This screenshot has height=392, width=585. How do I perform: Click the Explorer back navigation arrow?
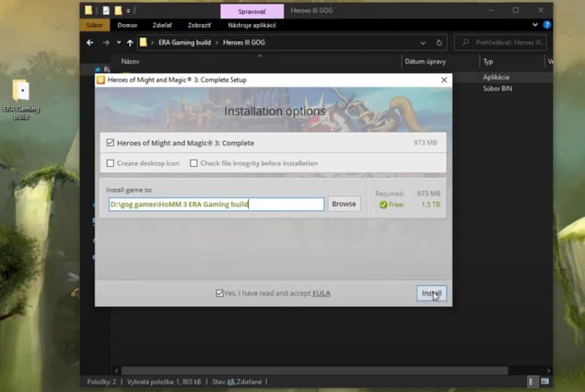pos(90,42)
